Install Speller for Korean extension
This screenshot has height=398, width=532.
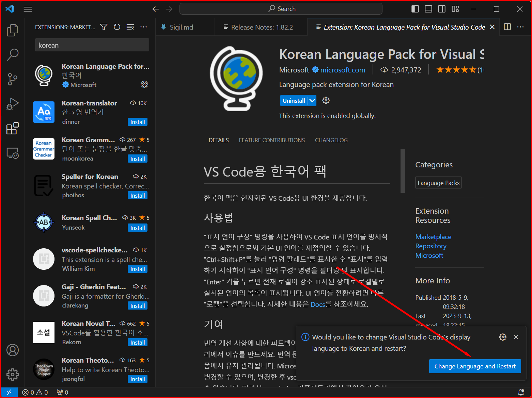coord(138,196)
